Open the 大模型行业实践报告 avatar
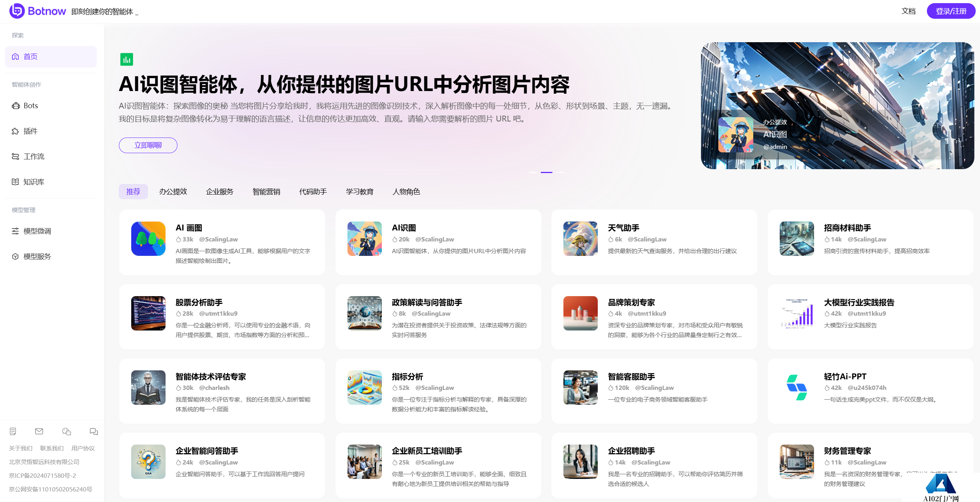 click(797, 313)
